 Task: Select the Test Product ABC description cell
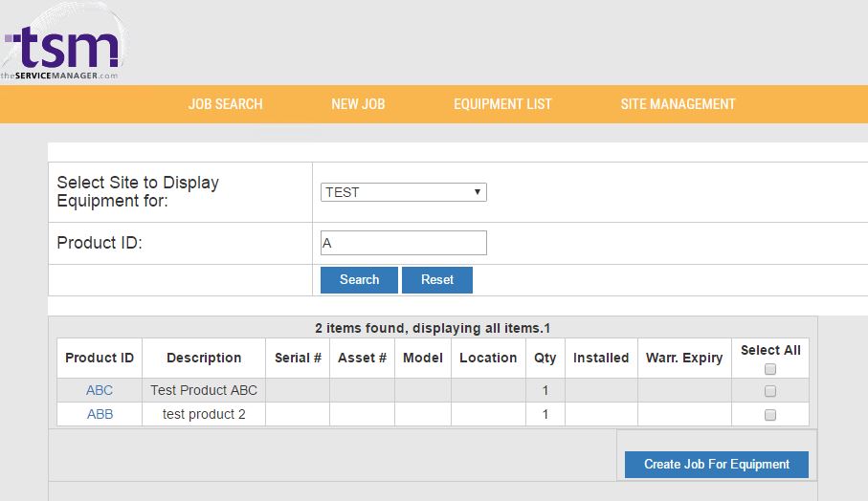[204, 390]
